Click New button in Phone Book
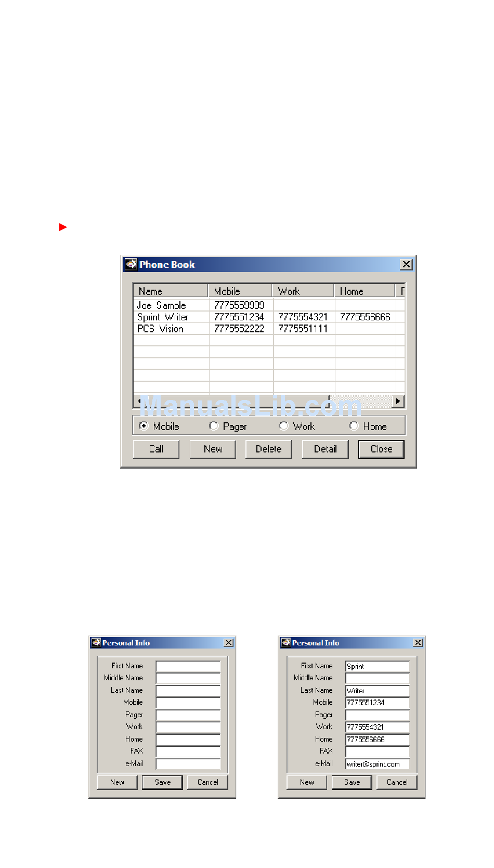Viewport: 494px width, 868px height. (x=213, y=449)
